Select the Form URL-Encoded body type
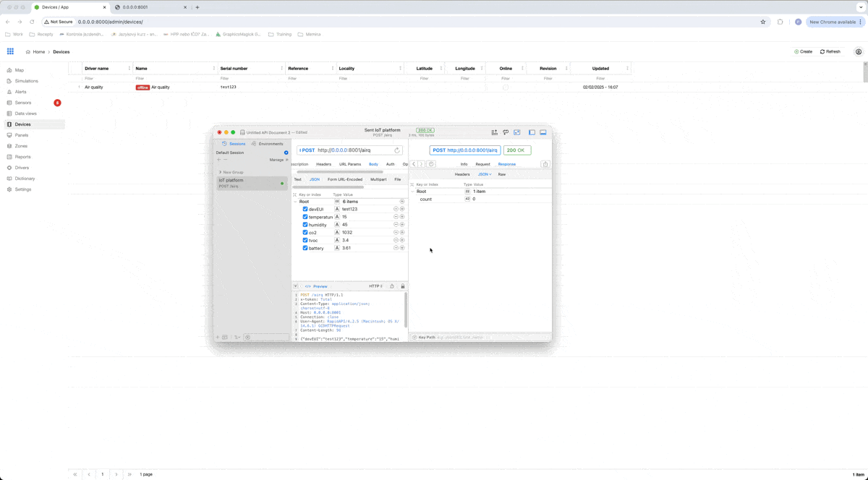868x480 pixels. (x=345, y=179)
